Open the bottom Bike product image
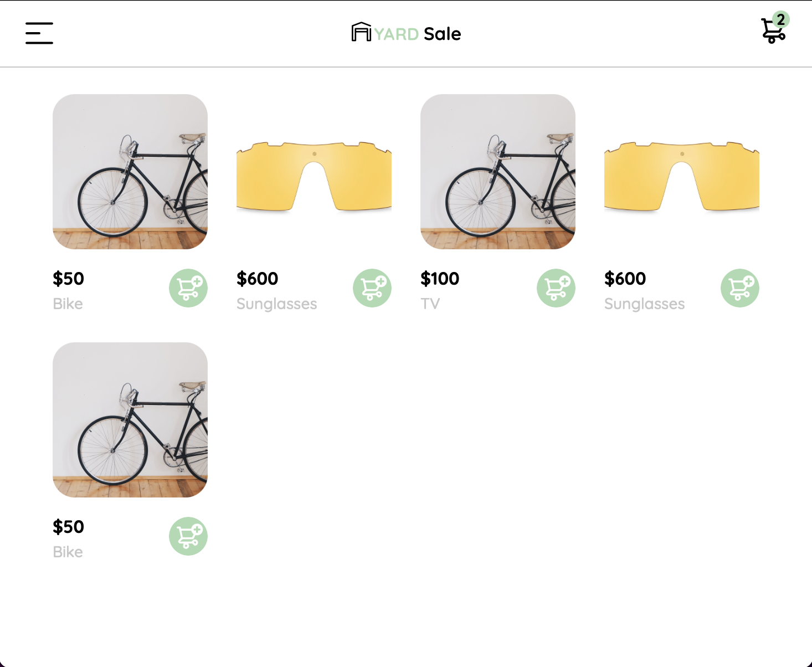Screen dimensions: 812x667 click(x=130, y=420)
